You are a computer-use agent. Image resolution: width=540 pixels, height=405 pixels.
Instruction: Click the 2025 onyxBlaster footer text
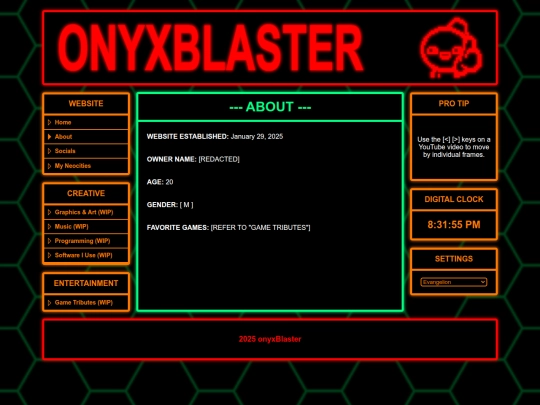click(270, 339)
